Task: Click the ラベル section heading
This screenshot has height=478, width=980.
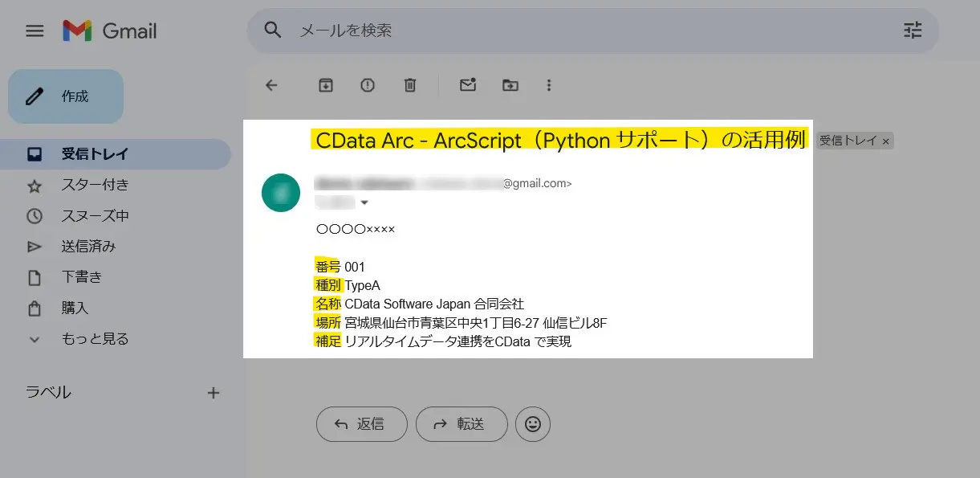Action: [x=49, y=393]
